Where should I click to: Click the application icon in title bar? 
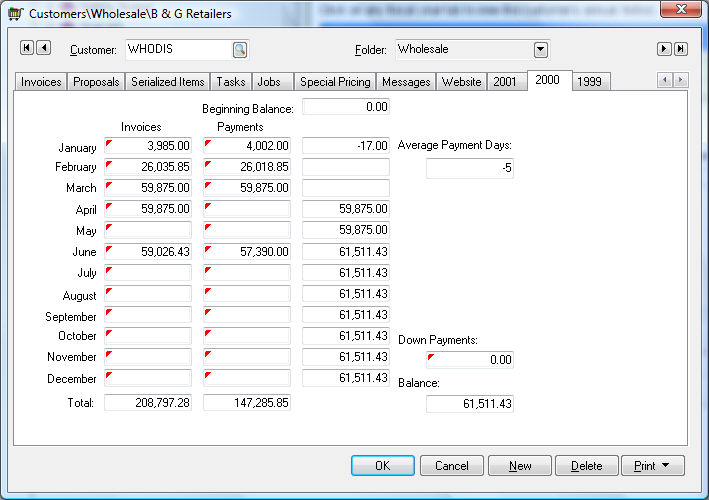pos(14,14)
